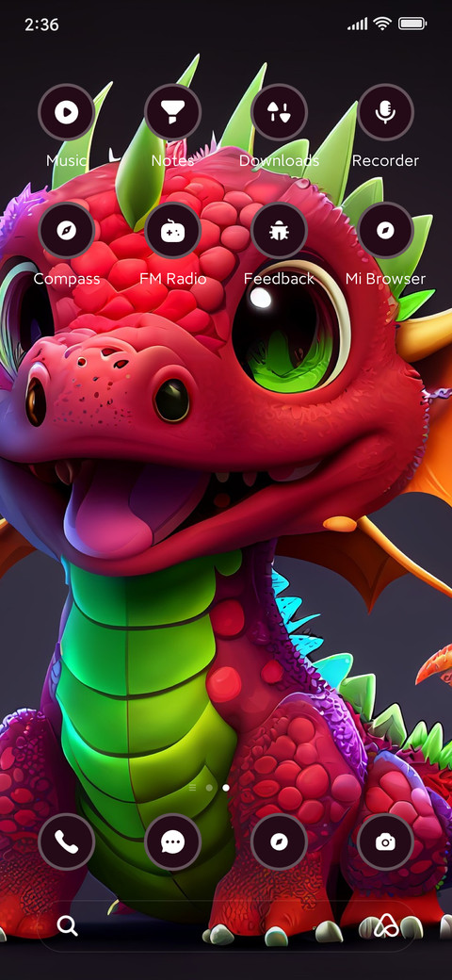
Task: Tap the battery status icon
Action: (x=412, y=24)
